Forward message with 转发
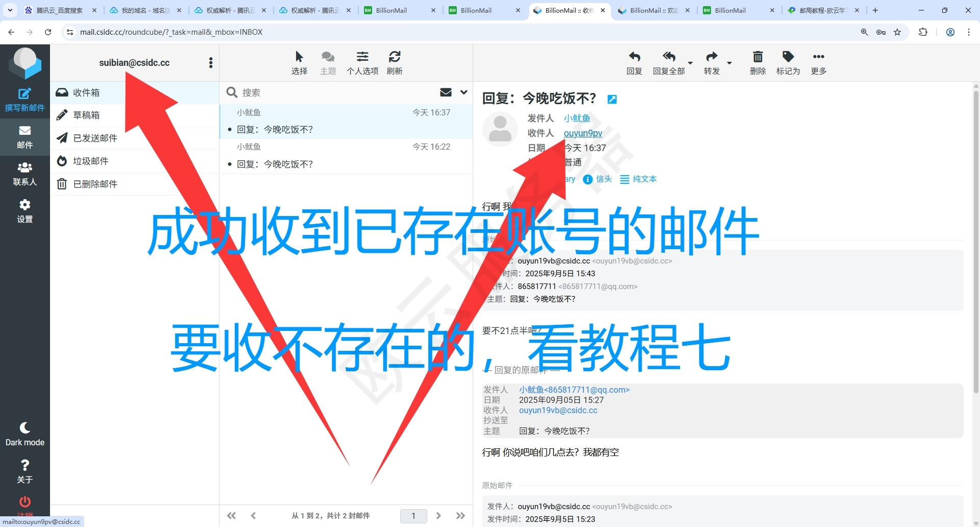The width and height of the screenshot is (980, 527). [x=712, y=63]
